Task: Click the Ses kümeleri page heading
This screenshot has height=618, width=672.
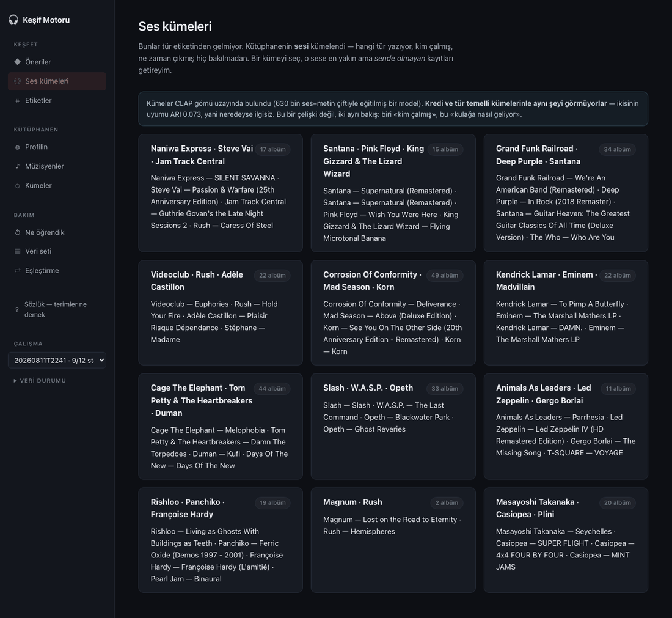Action: pos(175,26)
